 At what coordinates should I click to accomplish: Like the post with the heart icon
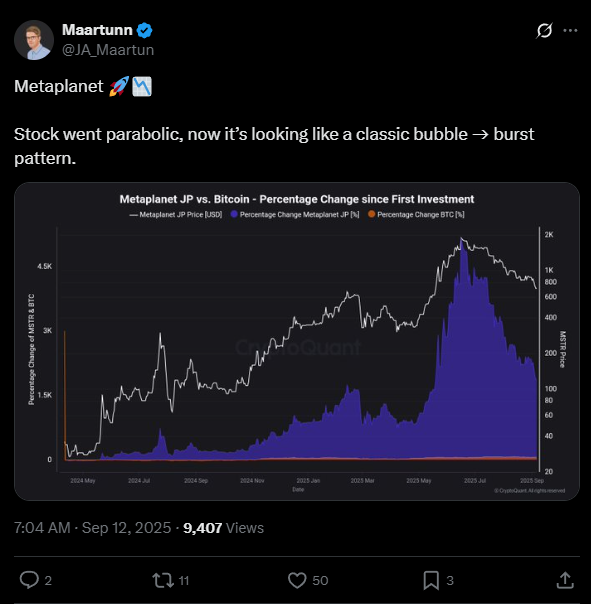297,580
